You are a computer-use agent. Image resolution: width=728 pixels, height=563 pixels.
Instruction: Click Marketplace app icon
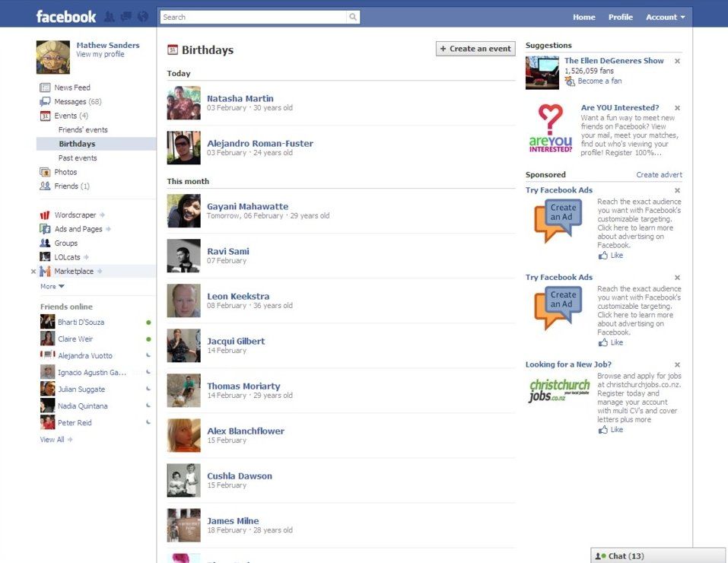coord(45,271)
